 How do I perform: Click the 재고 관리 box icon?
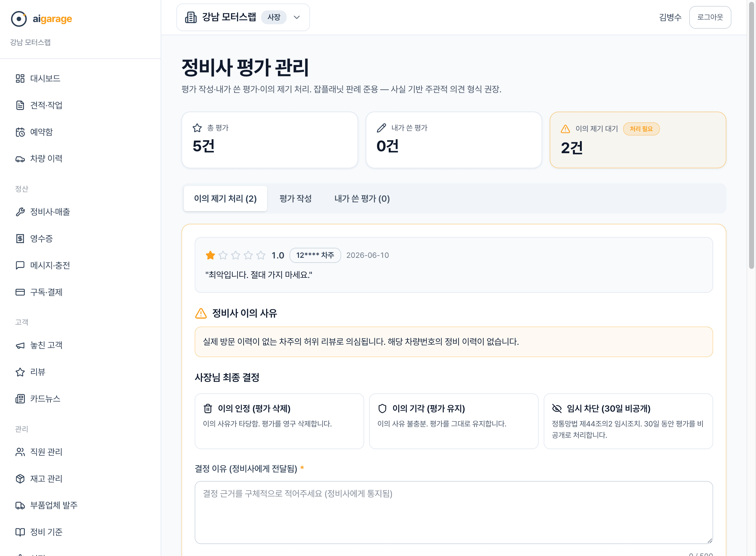tap(20, 478)
